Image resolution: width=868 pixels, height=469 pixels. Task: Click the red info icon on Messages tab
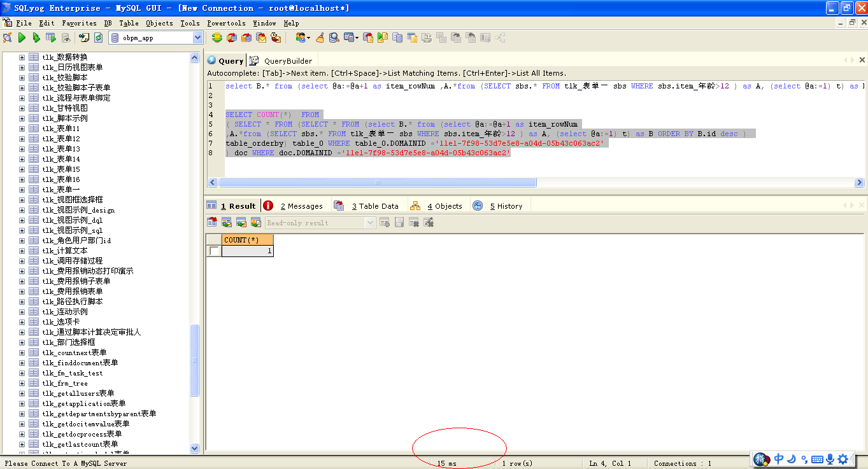pyautogui.click(x=268, y=206)
